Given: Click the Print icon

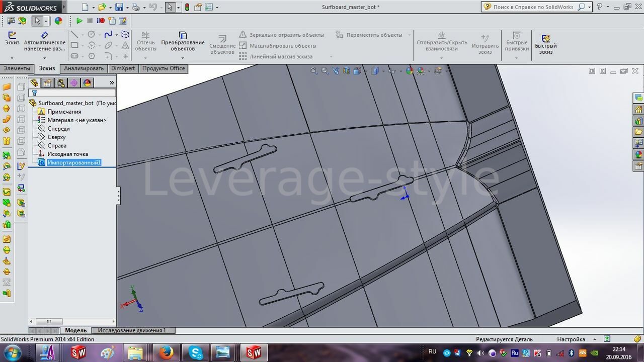Looking at the screenshot, I should [x=135, y=7].
